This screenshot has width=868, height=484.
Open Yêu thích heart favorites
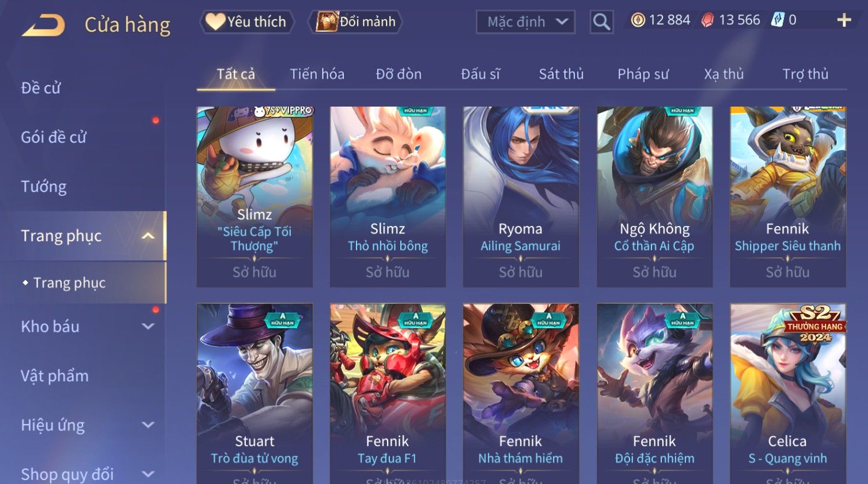click(x=247, y=22)
